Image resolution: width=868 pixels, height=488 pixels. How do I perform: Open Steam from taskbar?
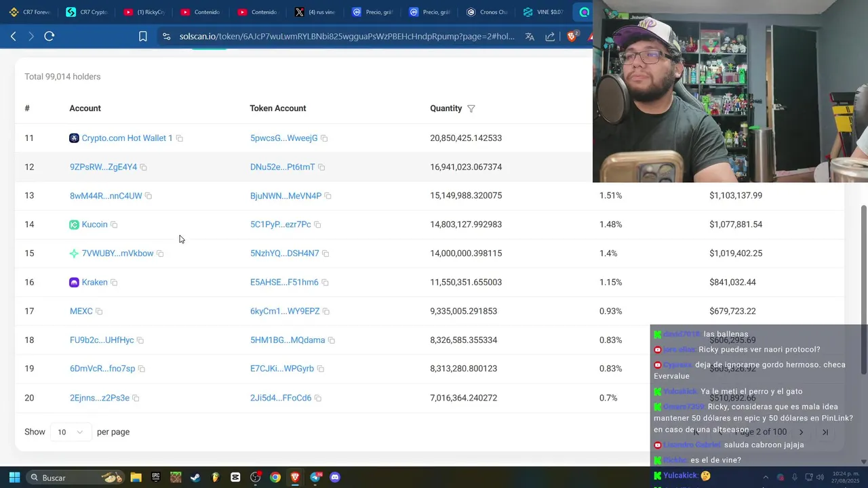coord(195,477)
